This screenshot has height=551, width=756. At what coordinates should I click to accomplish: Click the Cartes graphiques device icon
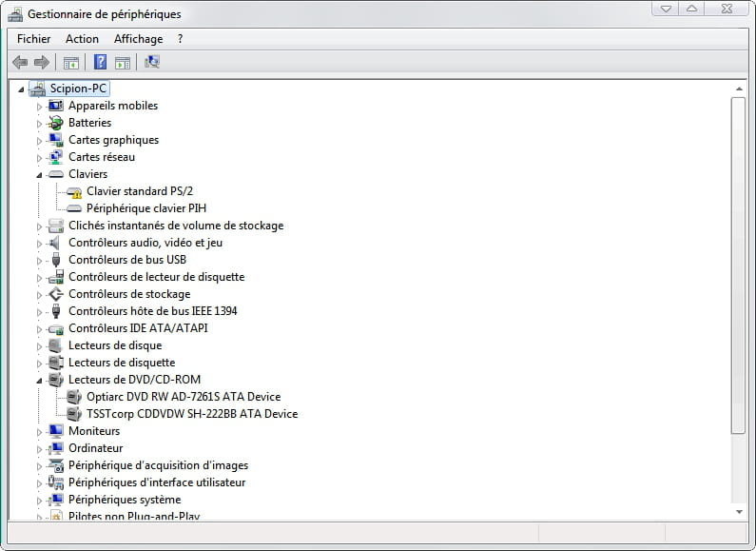click(56, 140)
